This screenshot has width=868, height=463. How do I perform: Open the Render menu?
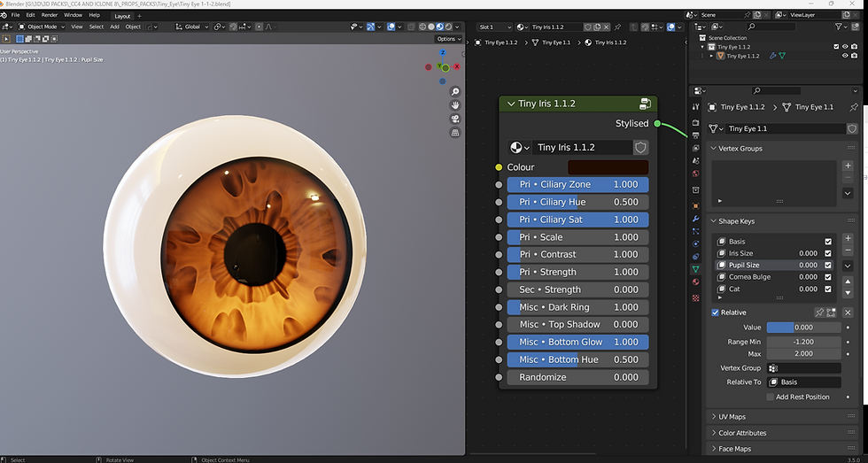50,15
